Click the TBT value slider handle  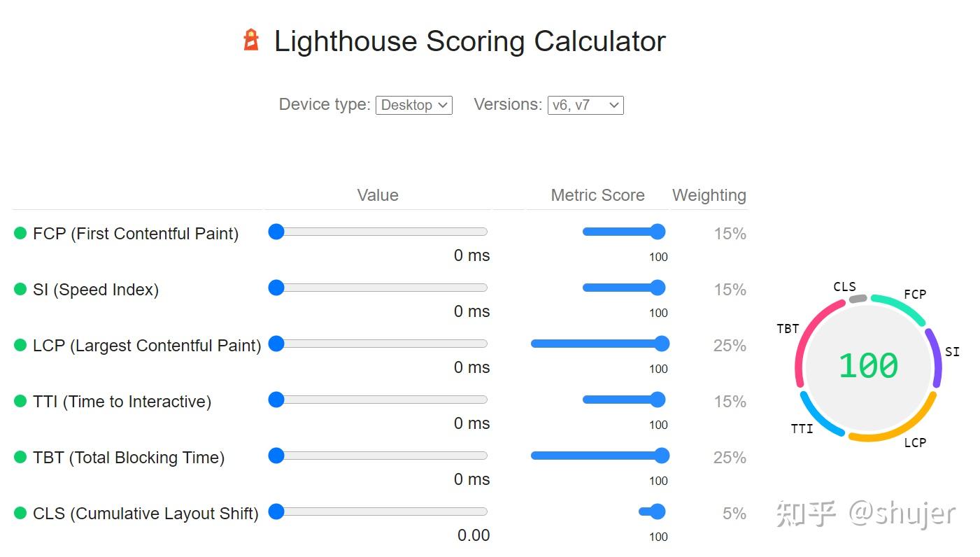[276, 456]
